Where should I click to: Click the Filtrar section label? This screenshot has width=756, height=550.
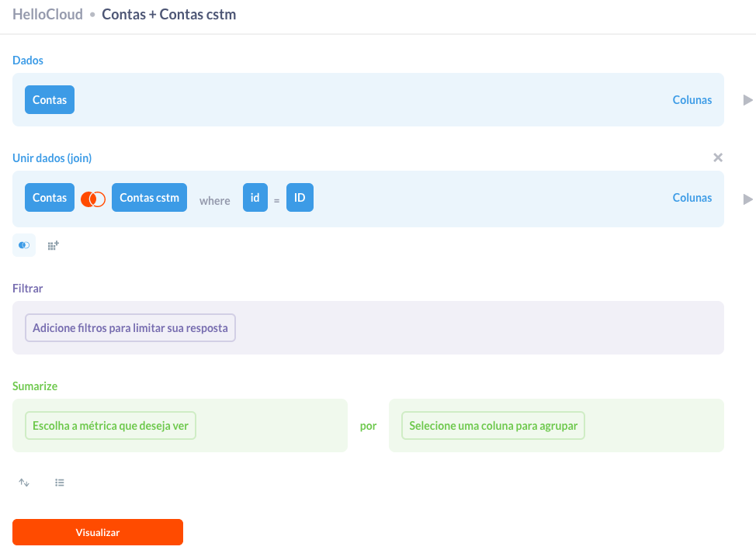coord(27,289)
